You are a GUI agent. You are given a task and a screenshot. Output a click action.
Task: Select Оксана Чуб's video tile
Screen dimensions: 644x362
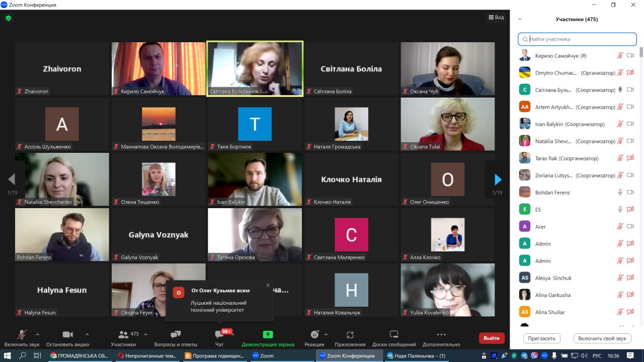pyautogui.click(x=448, y=68)
